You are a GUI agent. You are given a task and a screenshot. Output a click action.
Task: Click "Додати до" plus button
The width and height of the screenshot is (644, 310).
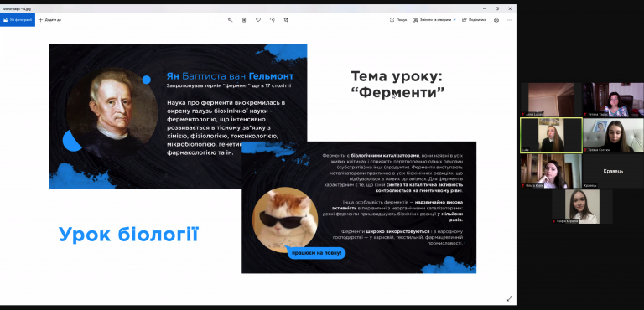(x=49, y=20)
